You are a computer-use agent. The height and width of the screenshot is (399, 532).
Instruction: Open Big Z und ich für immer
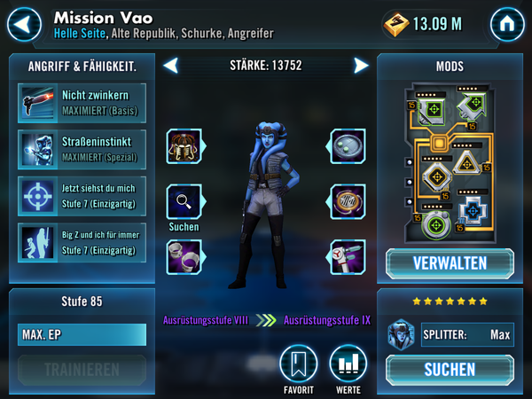82,243
